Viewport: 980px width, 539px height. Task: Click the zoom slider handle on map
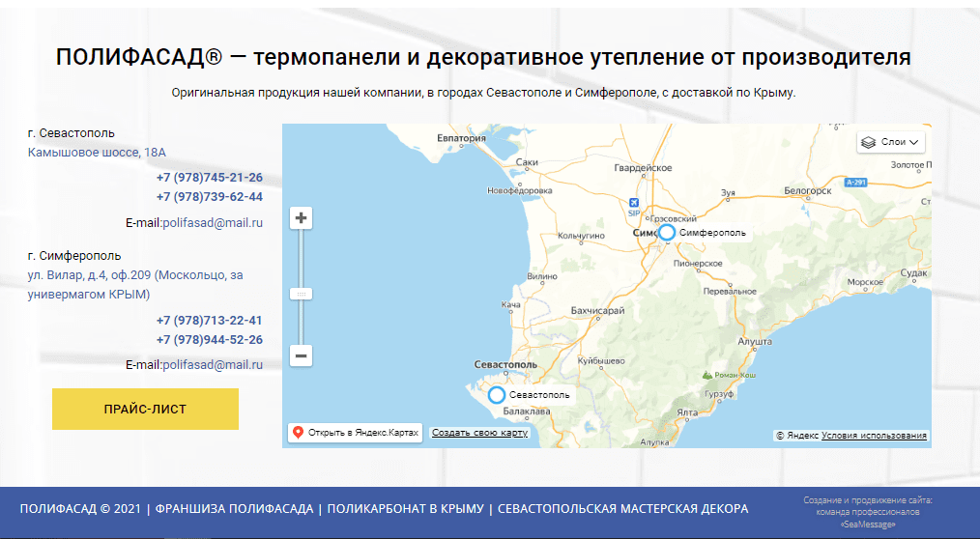pos(302,294)
